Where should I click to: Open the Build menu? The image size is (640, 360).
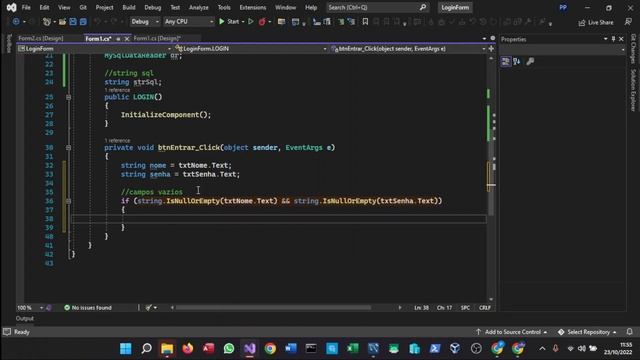click(x=129, y=7)
